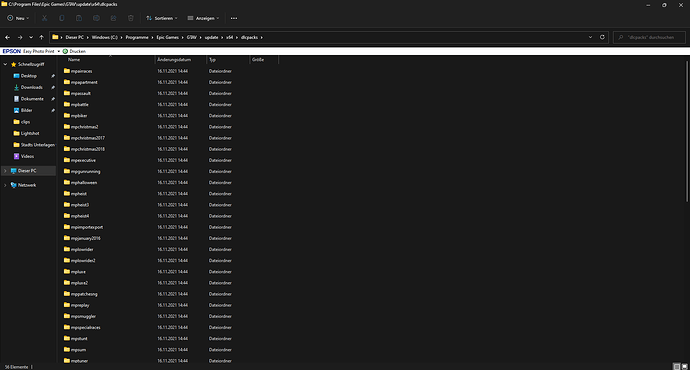Click the Copy icon in toolbar

(x=62, y=18)
